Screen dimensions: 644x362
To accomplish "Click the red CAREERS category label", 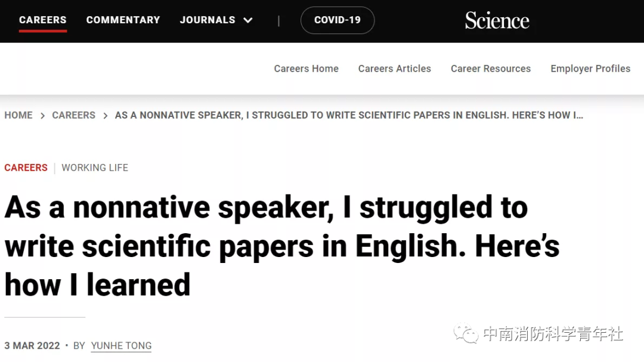I will click(x=26, y=168).
